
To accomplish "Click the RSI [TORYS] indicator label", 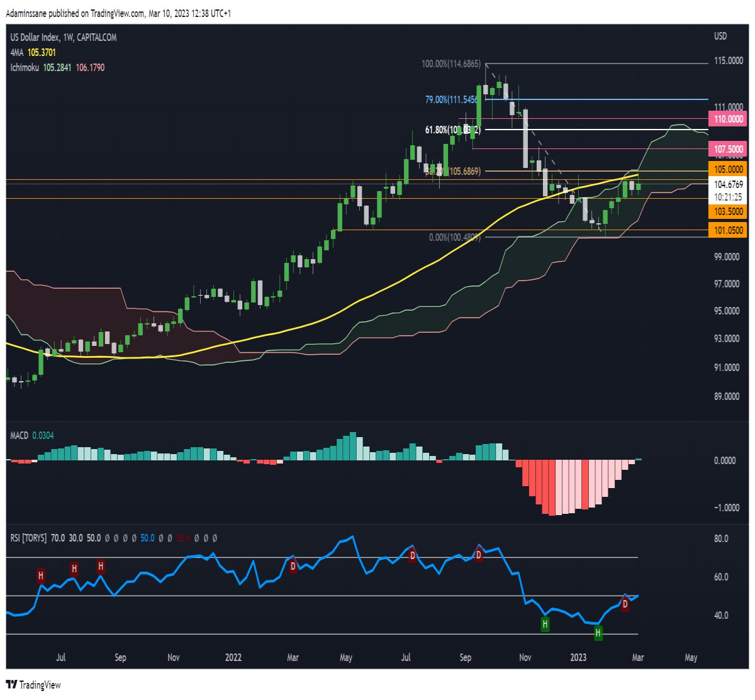I will tap(28, 538).
